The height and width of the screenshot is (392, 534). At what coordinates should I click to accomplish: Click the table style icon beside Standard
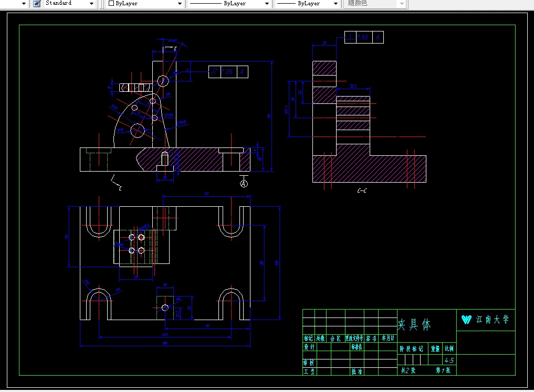(37, 3)
